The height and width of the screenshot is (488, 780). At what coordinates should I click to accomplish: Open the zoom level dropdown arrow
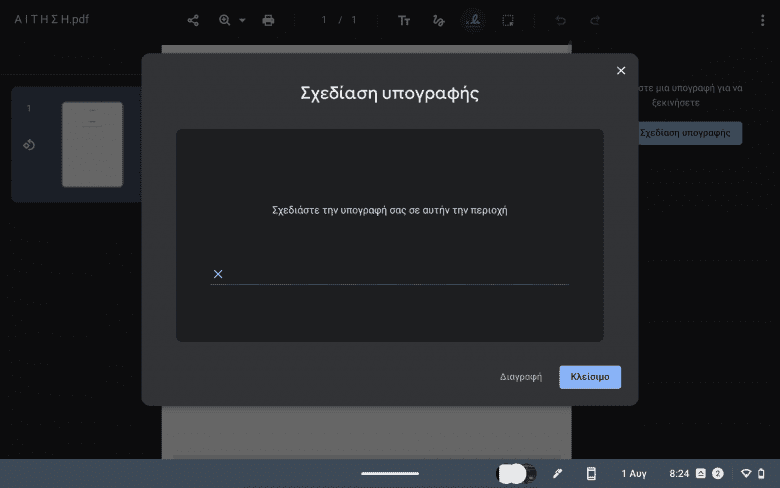[x=242, y=20]
